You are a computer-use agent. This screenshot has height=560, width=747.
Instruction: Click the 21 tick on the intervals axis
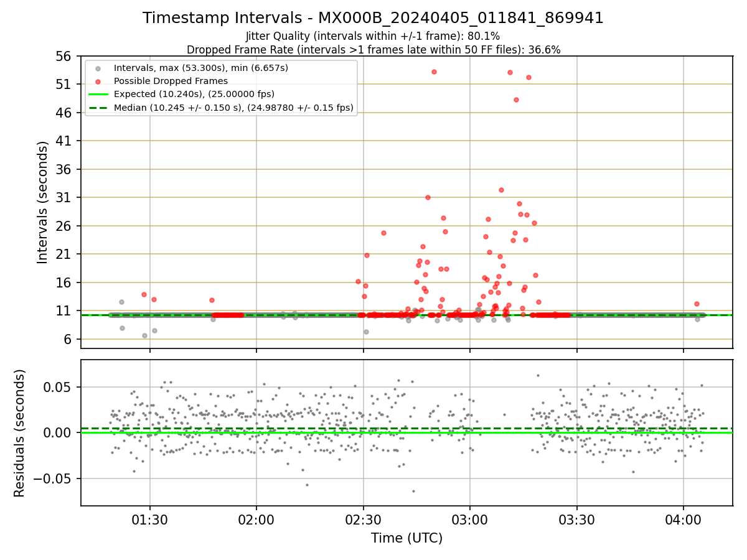[65, 254]
